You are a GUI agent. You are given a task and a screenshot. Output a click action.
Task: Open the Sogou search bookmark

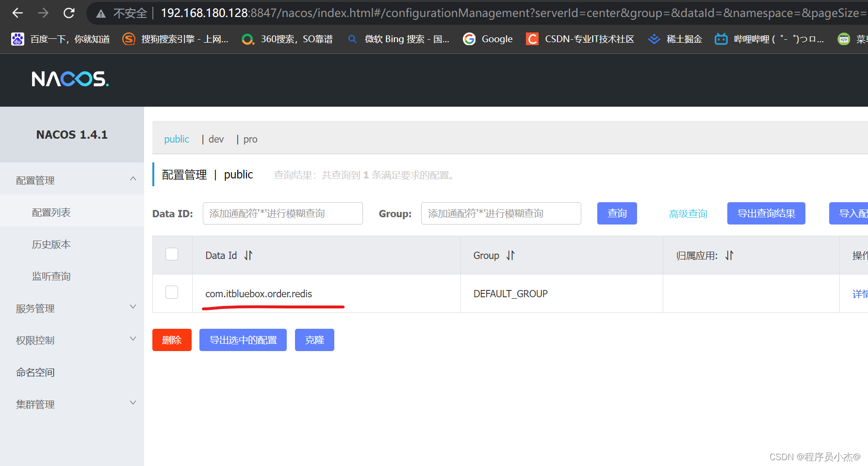click(175, 39)
